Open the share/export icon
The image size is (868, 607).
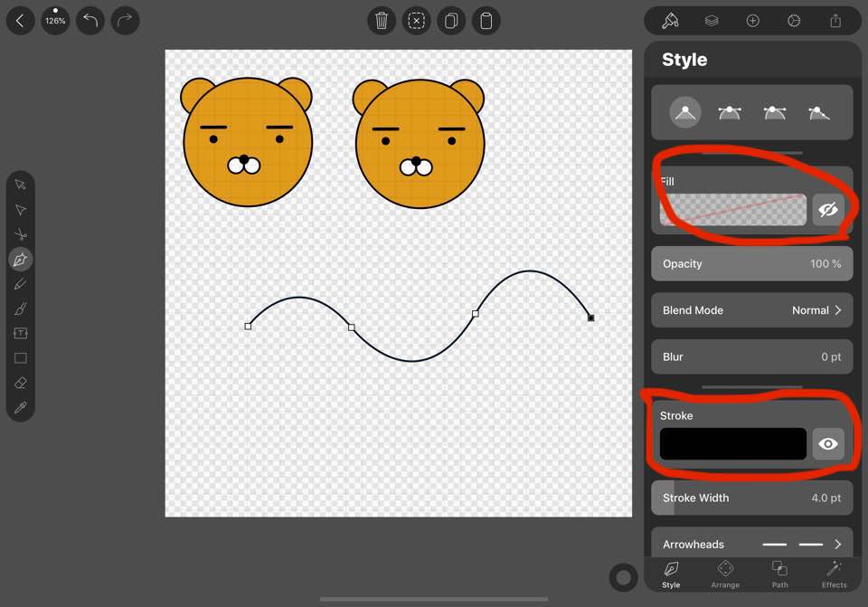coord(835,21)
